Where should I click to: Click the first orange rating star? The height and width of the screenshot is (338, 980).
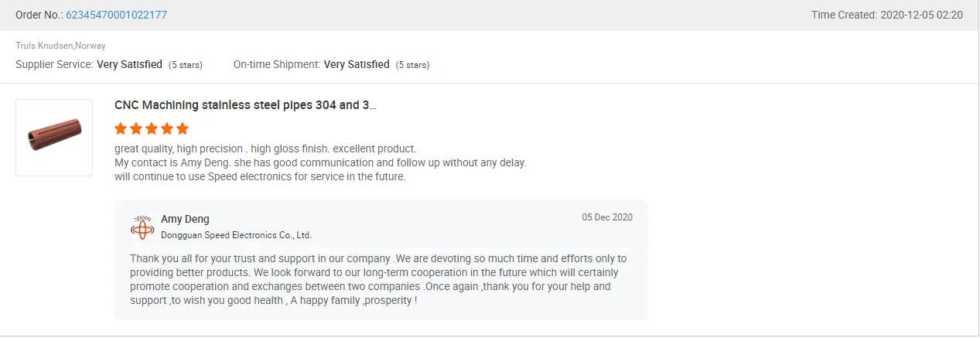coord(121,128)
